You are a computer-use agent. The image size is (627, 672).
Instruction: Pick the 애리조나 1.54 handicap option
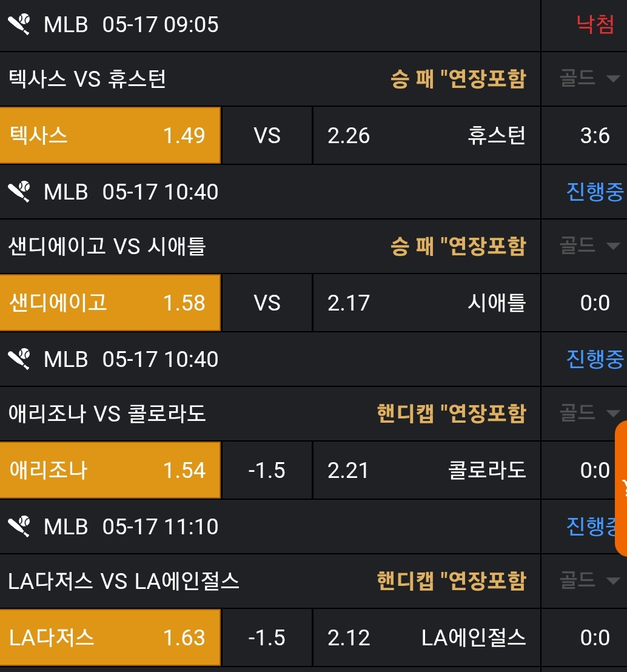pyautogui.click(x=110, y=470)
